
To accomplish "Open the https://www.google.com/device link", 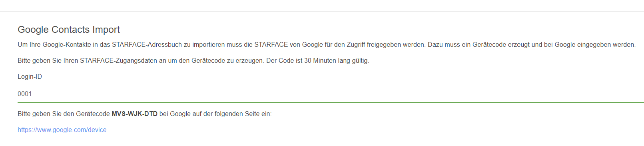I will (62, 130).
